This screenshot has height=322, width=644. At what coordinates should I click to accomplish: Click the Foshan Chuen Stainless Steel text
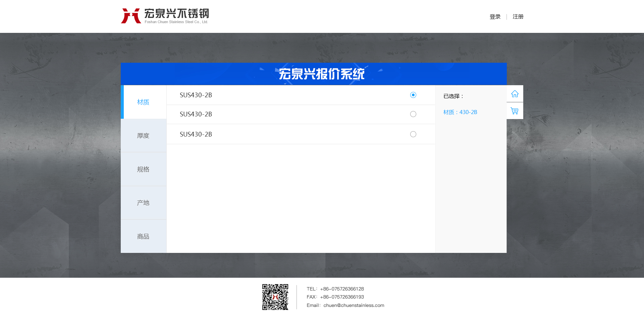[176, 22]
